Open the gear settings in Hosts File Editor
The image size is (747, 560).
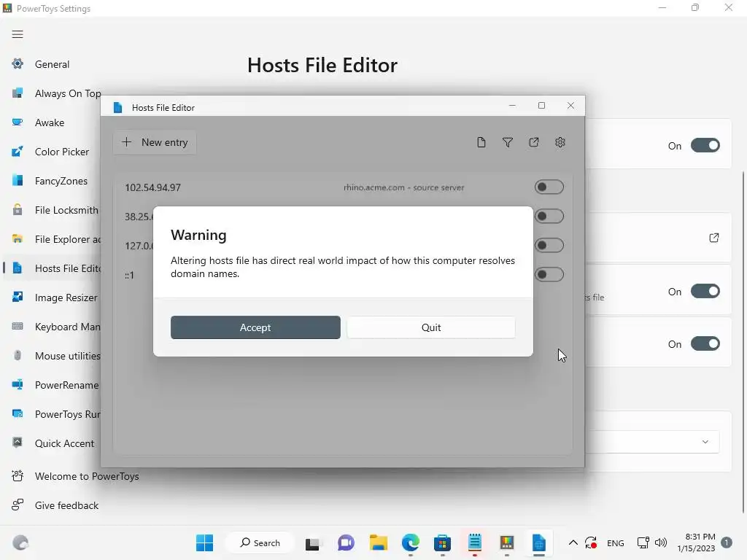click(x=560, y=142)
